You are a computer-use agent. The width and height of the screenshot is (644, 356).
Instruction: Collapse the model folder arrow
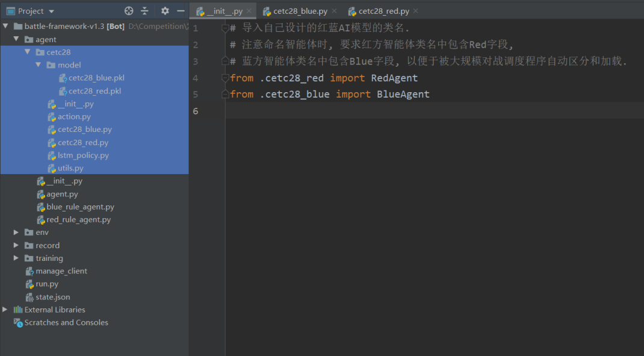[x=38, y=64]
